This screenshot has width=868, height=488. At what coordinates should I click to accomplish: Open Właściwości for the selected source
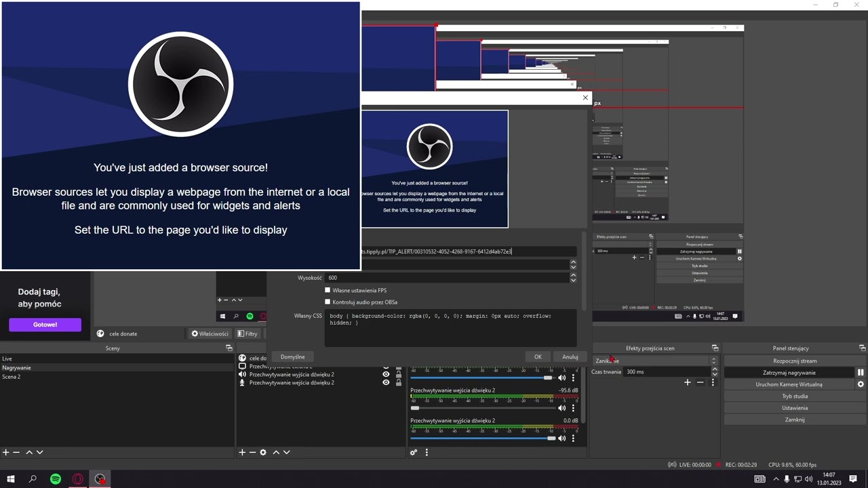pos(210,333)
